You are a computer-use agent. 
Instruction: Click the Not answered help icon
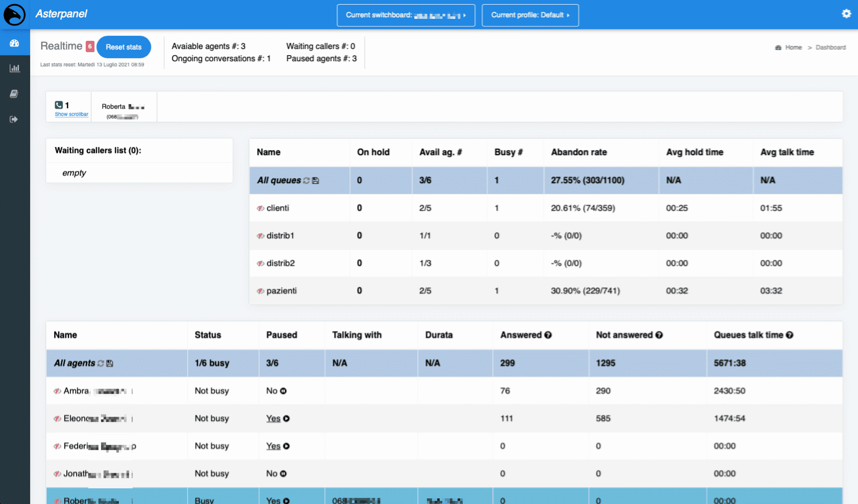[659, 335]
